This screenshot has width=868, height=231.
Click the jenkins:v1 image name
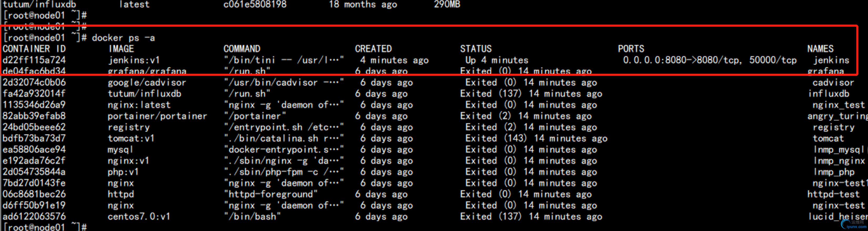coord(134,60)
